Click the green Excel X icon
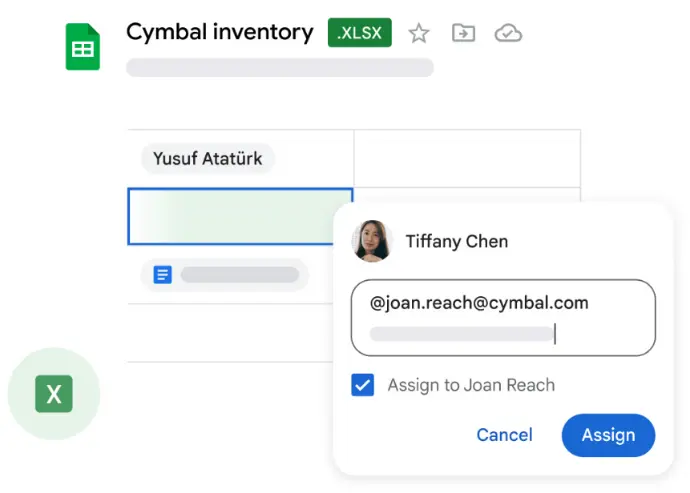The width and height of the screenshot is (690, 493). click(x=54, y=394)
